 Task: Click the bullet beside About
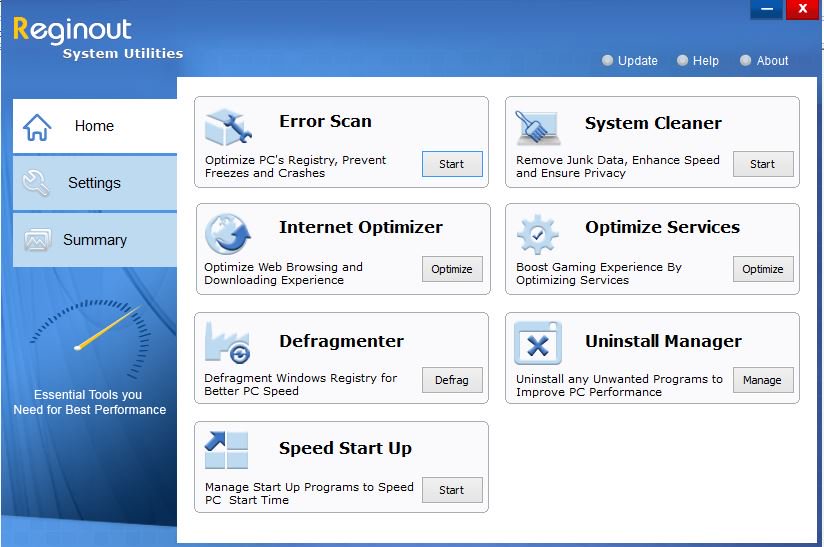[x=745, y=60]
